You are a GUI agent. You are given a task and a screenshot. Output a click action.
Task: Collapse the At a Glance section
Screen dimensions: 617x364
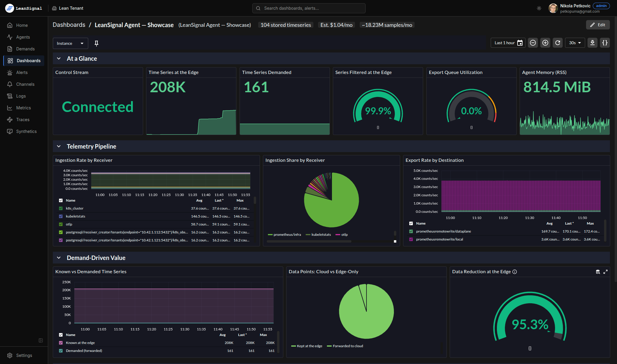click(x=59, y=59)
